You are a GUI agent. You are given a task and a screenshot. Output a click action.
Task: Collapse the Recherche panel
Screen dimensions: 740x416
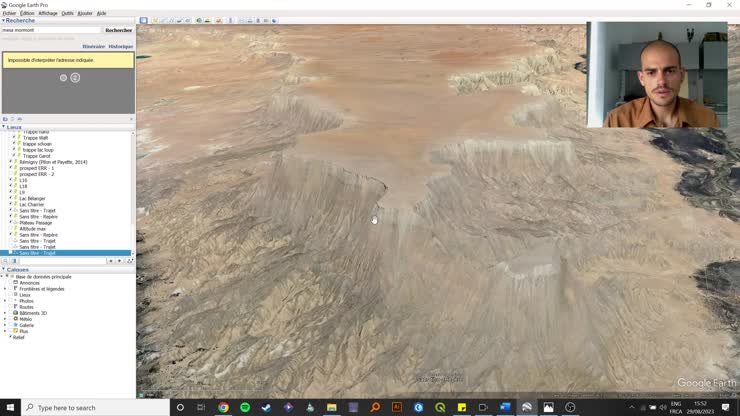click(x=3, y=20)
